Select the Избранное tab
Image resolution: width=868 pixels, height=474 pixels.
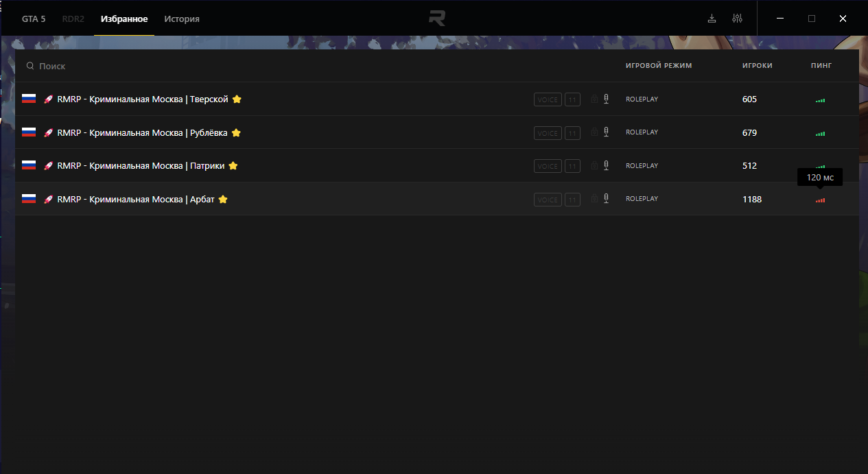(124, 19)
